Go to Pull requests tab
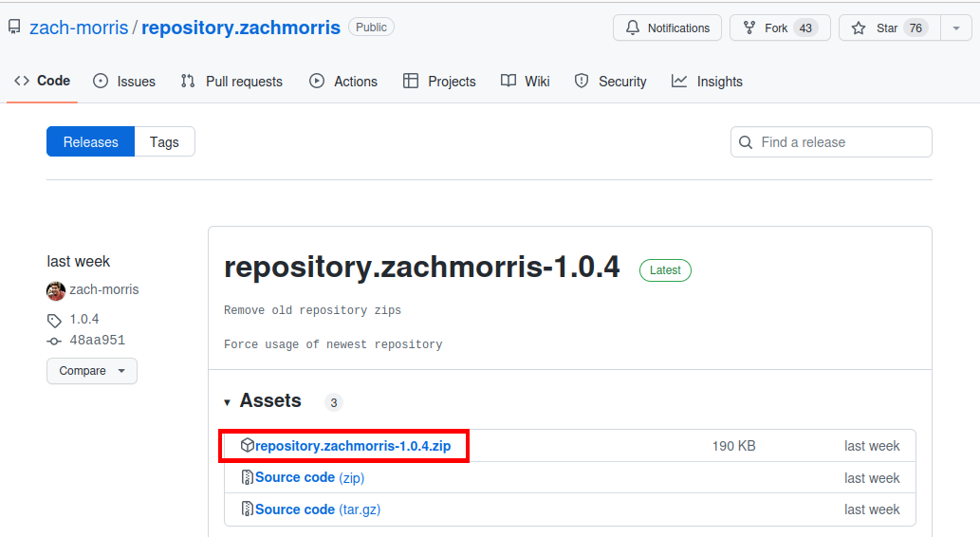The image size is (980, 537). click(231, 82)
